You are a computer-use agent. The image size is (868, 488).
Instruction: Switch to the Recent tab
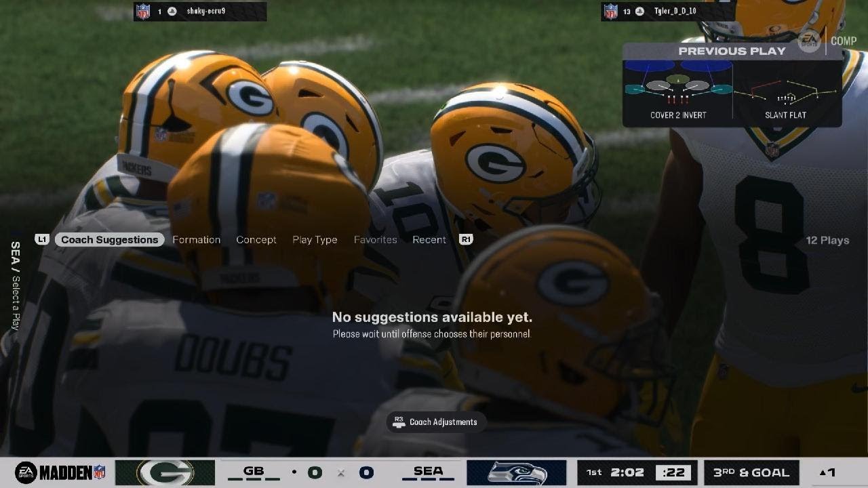click(429, 240)
